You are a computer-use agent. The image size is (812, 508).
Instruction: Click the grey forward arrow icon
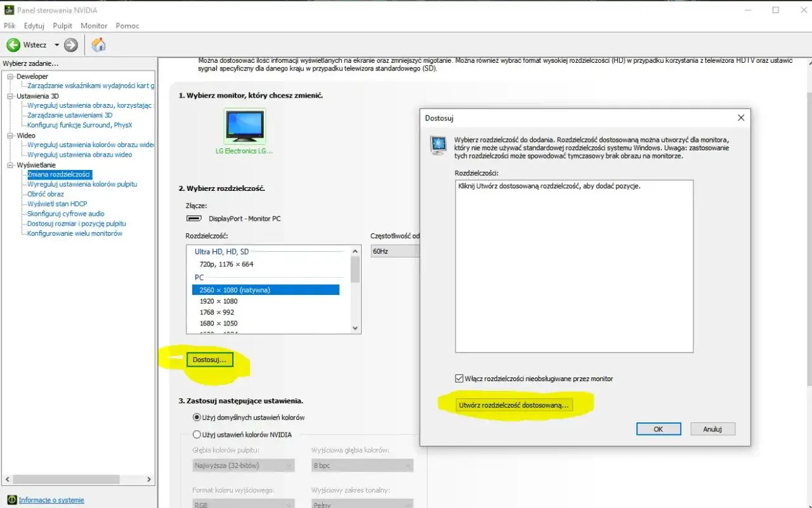[x=71, y=45]
